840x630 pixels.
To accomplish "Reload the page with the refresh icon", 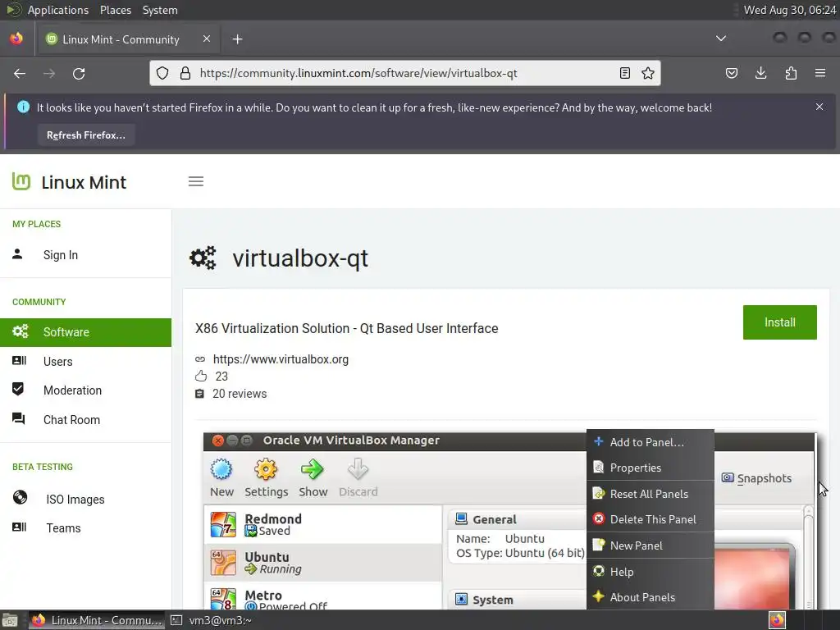I will [79, 73].
